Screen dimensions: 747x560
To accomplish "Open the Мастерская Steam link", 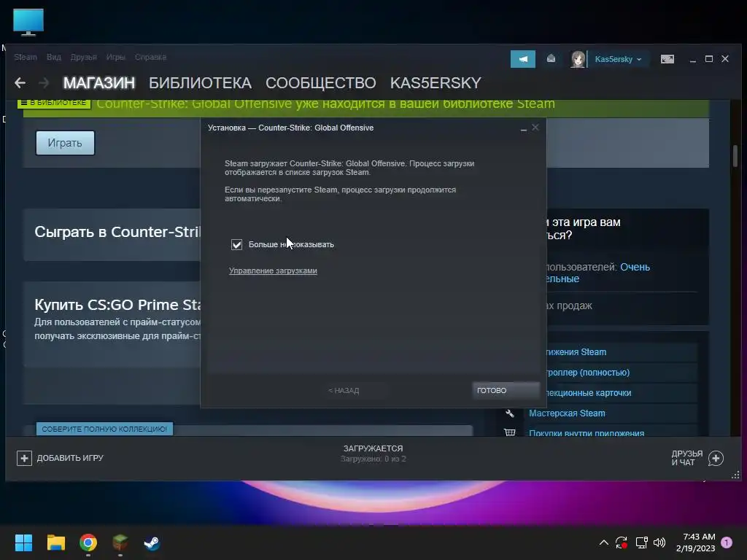I will click(x=567, y=413).
